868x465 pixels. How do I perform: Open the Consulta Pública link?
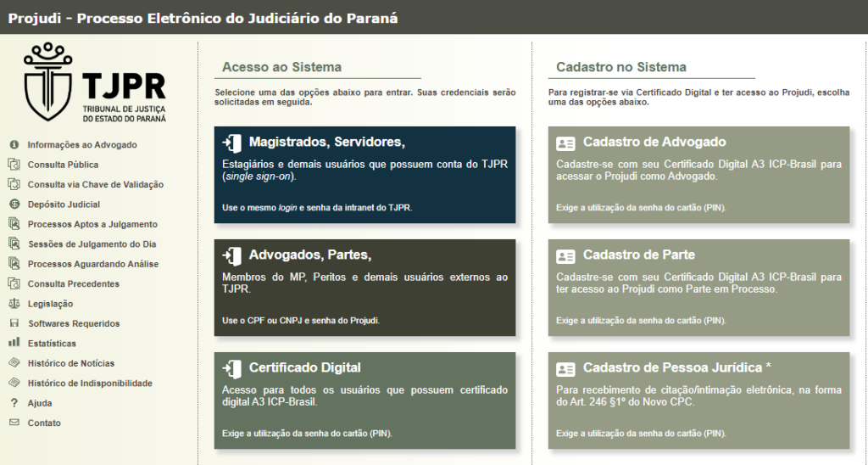pos(63,165)
